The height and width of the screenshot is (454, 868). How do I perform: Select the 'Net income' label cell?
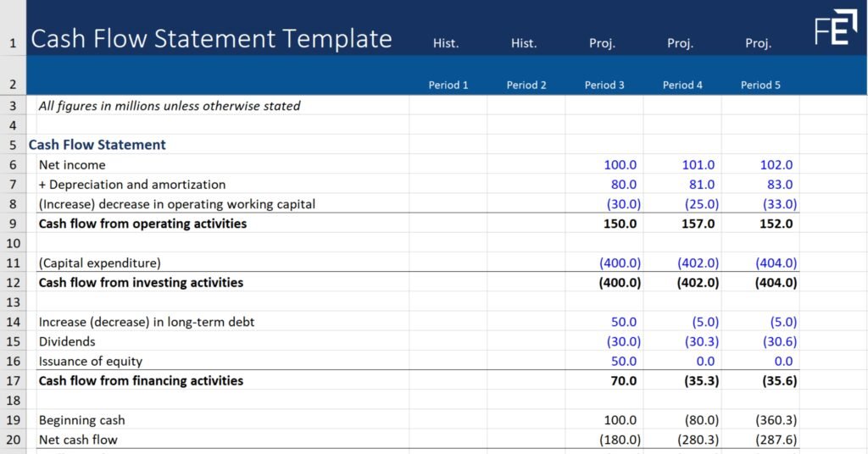[x=72, y=165]
